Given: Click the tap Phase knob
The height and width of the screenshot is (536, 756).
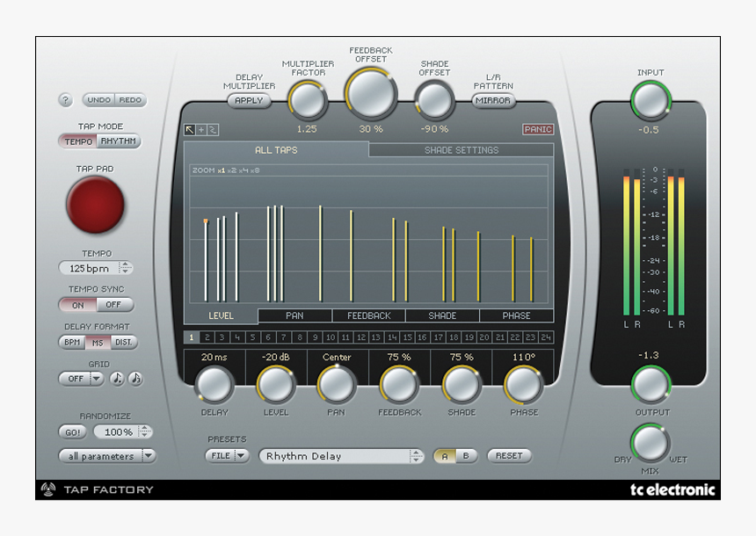Looking at the screenshot, I should pyautogui.click(x=524, y=385).
